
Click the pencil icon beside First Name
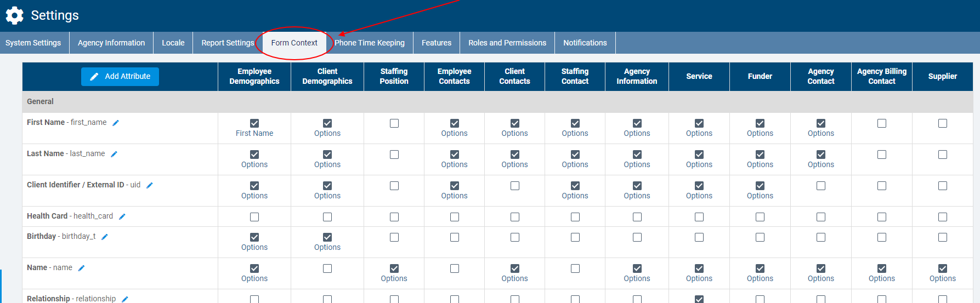(x=116, y=123)
